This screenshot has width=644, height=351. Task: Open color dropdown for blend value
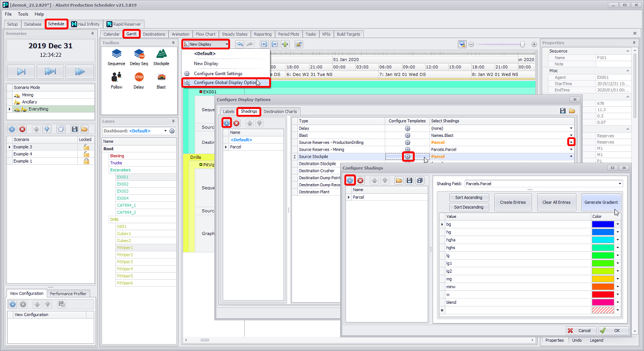[x=618, y=302]
